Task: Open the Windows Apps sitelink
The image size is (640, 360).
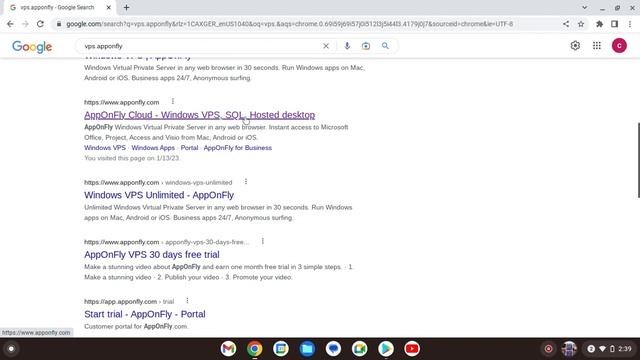Action: (x=153, y=148)
